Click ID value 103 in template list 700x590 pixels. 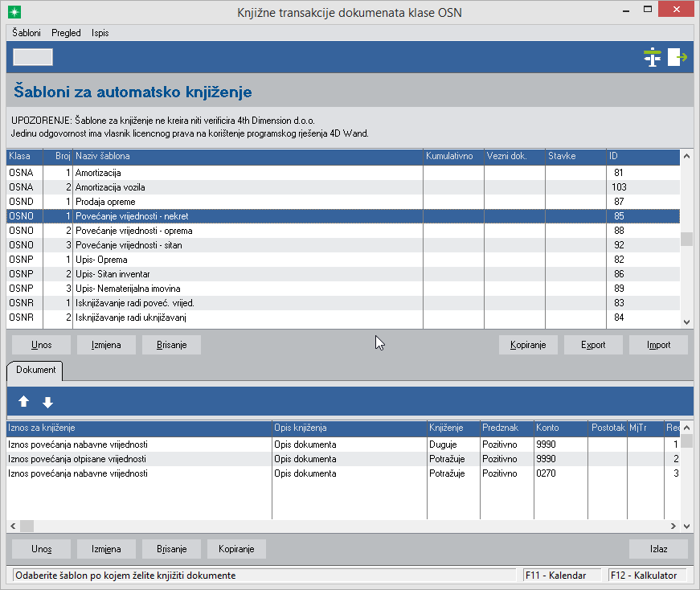coord(619,187)
